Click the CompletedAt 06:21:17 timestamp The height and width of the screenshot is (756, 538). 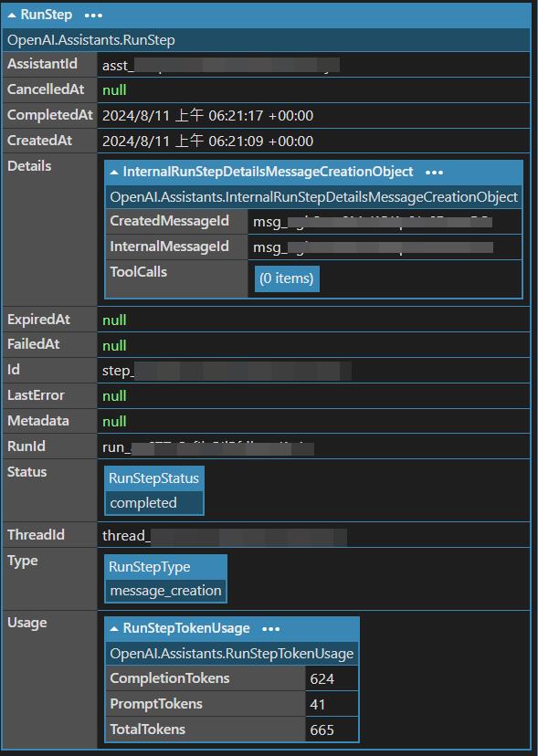[x=207, y=116]
